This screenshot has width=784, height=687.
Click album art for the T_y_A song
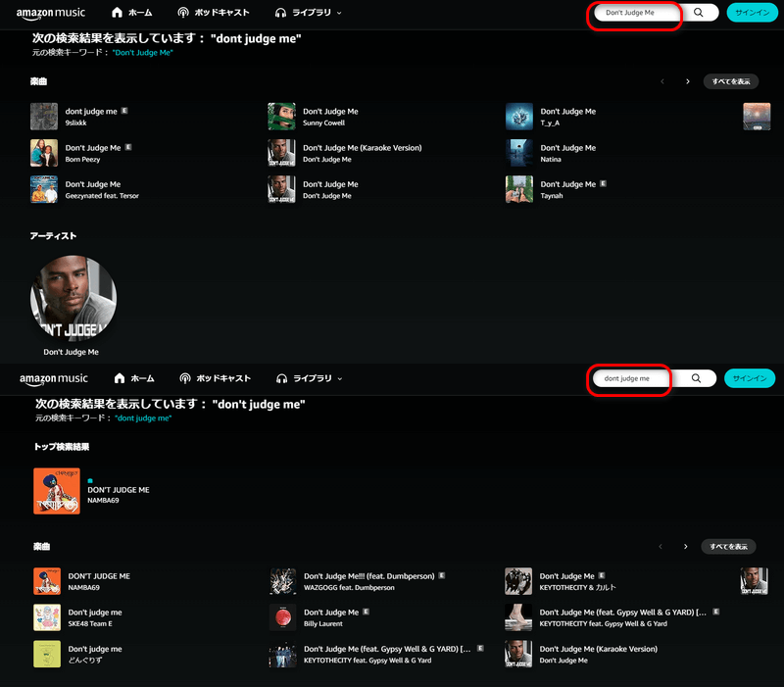(x=519, y=117)
